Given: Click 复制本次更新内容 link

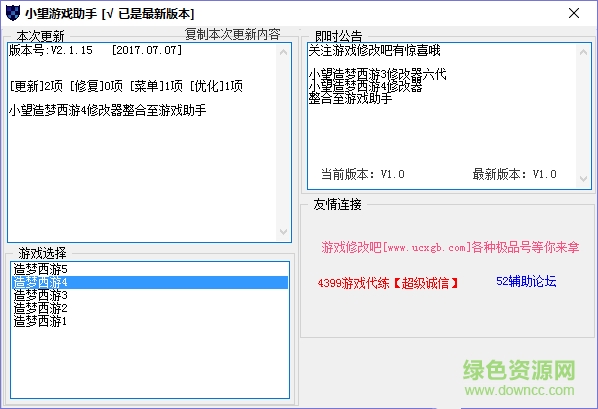Looking at the screenshot, I should click(x=233, y=34).
